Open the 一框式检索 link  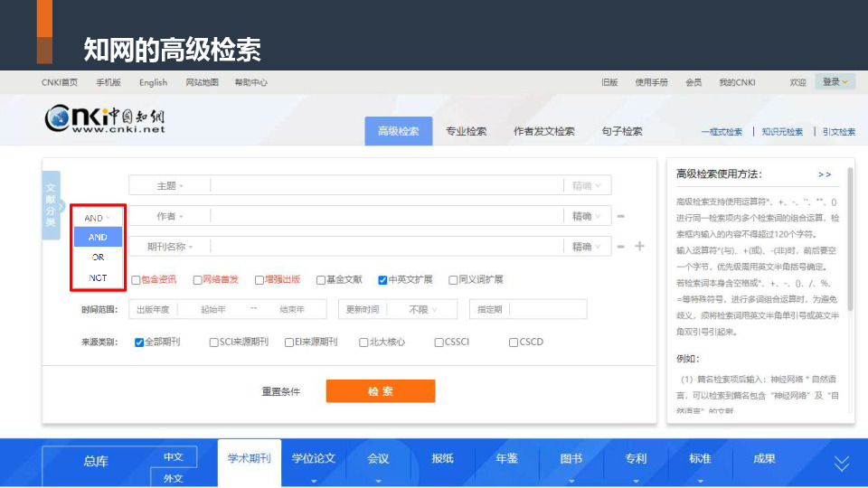pos(722,132)
